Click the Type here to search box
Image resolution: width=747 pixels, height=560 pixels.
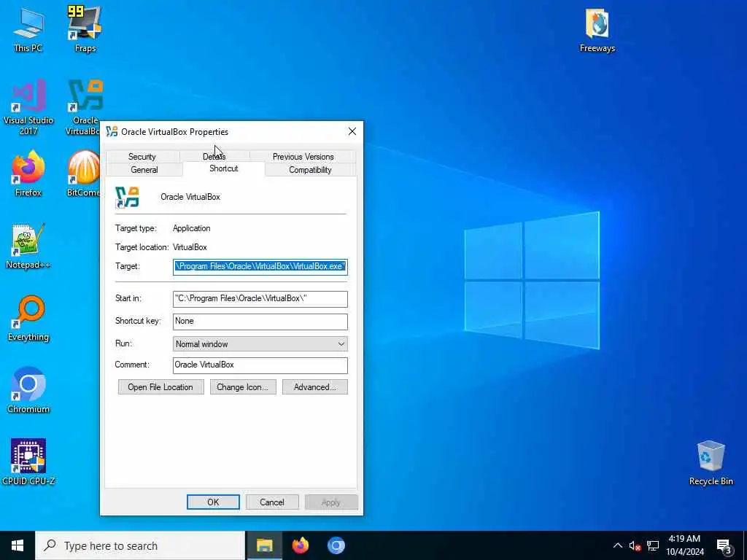pos(140,545)
